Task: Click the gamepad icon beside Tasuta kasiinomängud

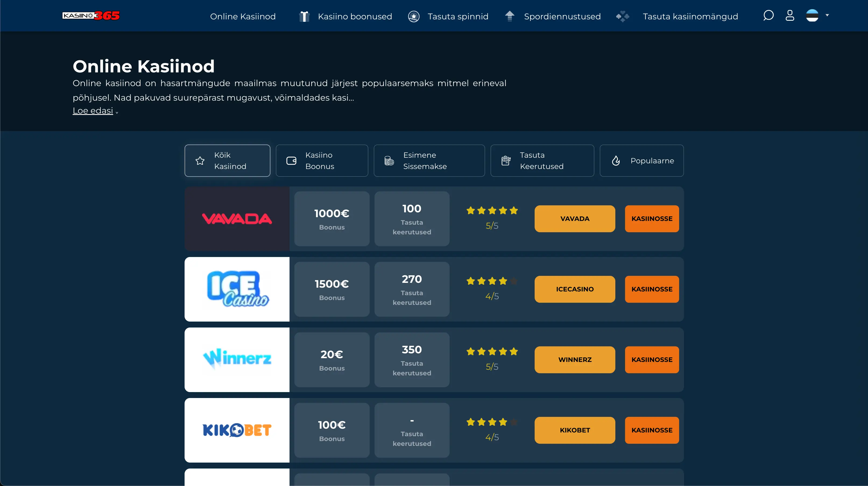Action: click(x=623, y=16)
